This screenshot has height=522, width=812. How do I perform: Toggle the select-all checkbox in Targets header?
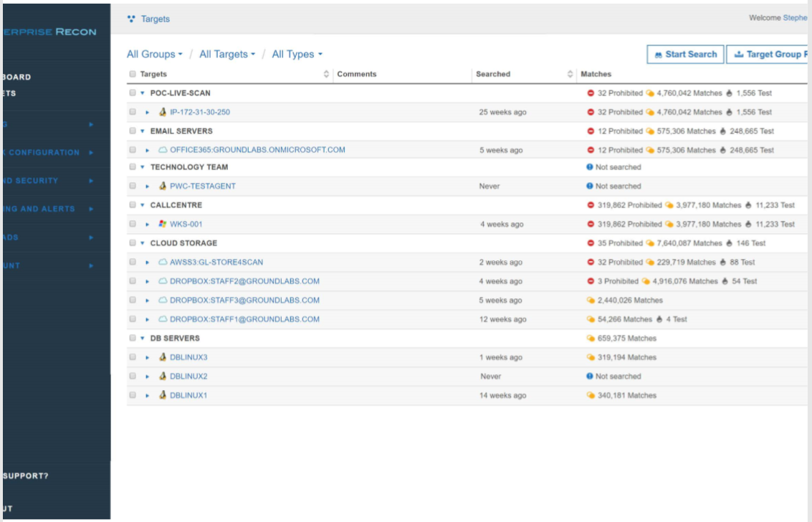pyautogui.click(x=133, y=74)
